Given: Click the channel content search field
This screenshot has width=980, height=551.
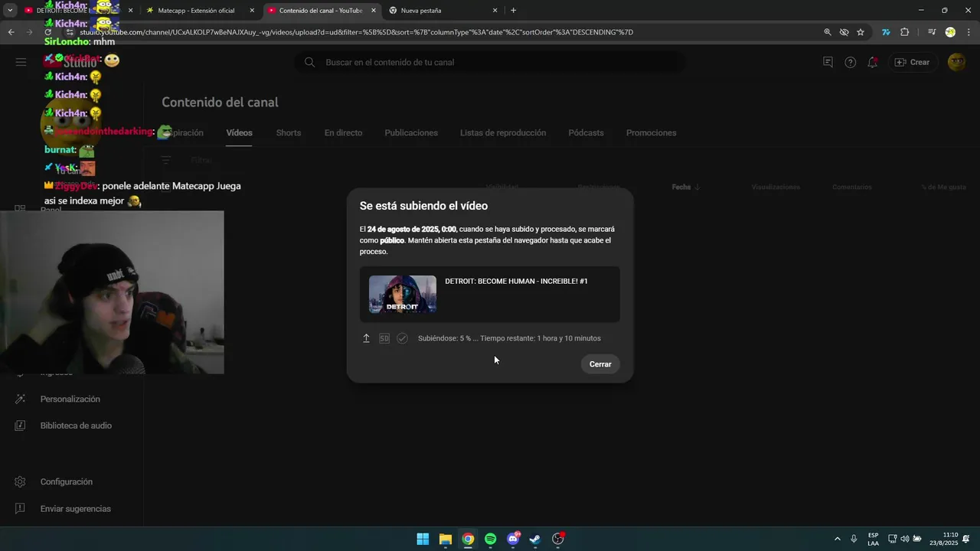Looking at the screenshot, I should pyautogui.click(x=490, y=62).
